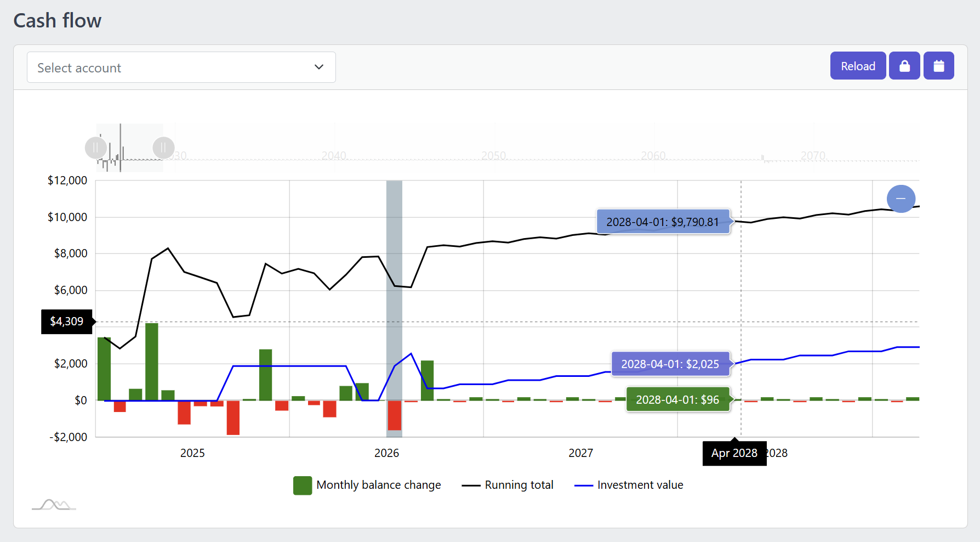980x542 pixels.
Task: Click the $2,000 axis label
Action: (71, 364)
